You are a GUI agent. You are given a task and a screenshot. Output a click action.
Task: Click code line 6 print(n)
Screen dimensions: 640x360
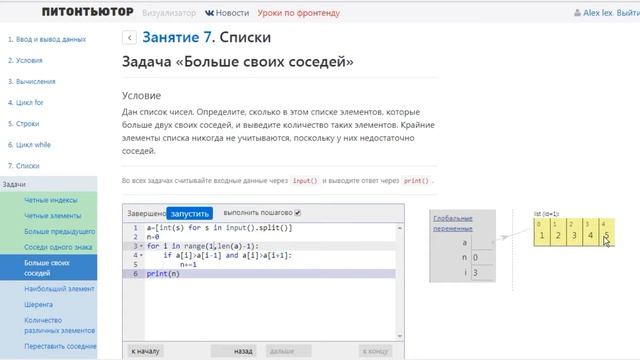pos(163,274)
